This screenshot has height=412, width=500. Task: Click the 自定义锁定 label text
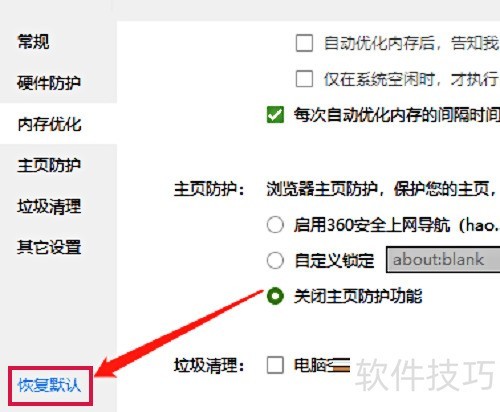coord(334,260)
